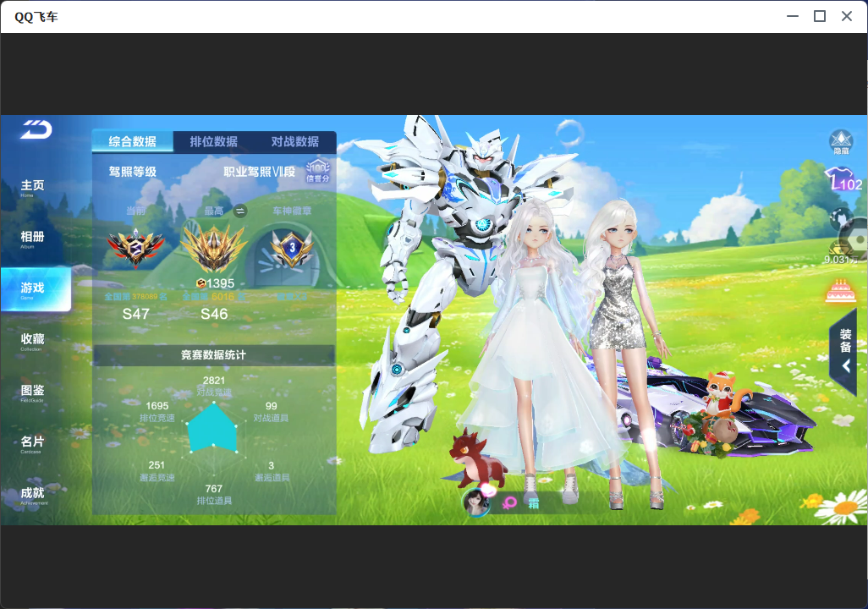Click the purple T-shirt outfit icon 102
The height and width of the screenshot is (609, 868).
point(843,180)
